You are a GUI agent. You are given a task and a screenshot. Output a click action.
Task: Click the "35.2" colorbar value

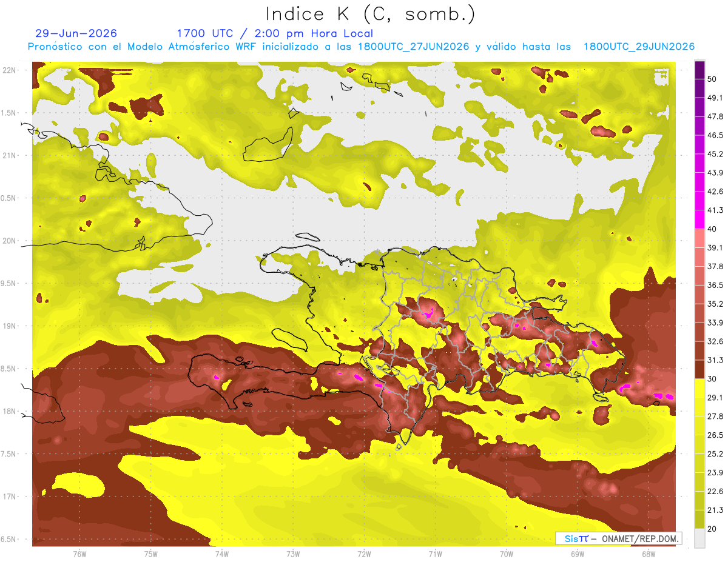(x=715, y=304)
